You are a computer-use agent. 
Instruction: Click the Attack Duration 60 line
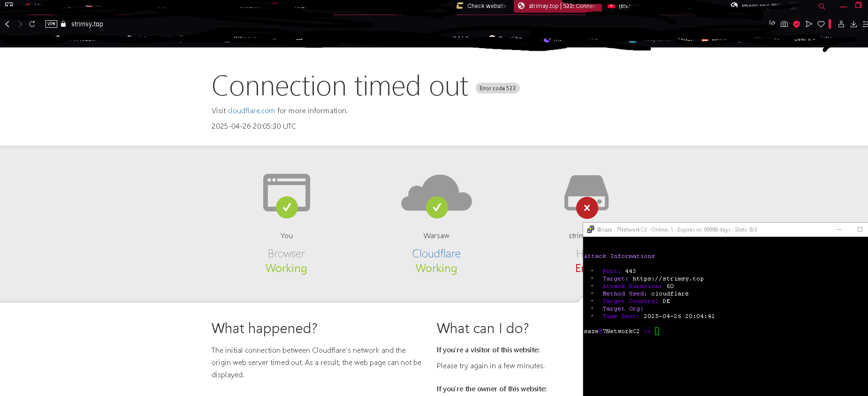tap(638, 286)
